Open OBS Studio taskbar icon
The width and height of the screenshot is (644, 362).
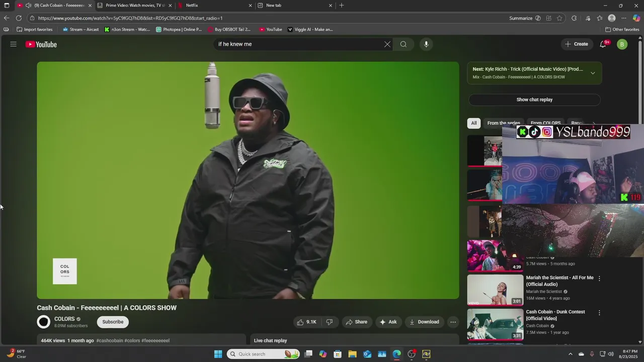pos(412,354)
